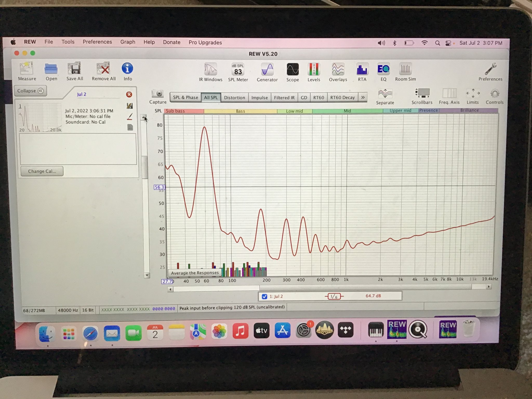This screenshot has height=399, width=532.
Task: Open the measurement notes page icon
Action: (x=130, y=127)
